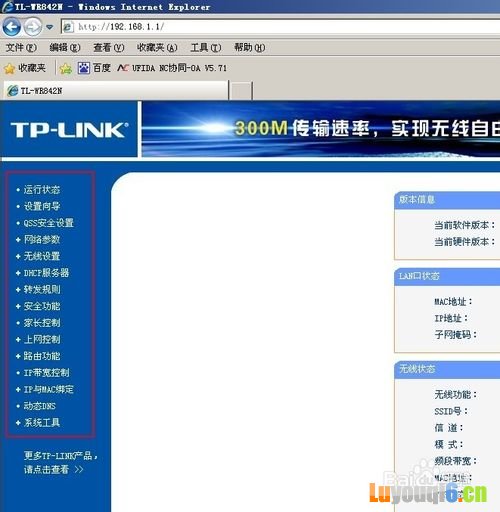This screenshot has width=500, height=512.
Task: Open the 收藏夹(A) menu
Action: 157,48
